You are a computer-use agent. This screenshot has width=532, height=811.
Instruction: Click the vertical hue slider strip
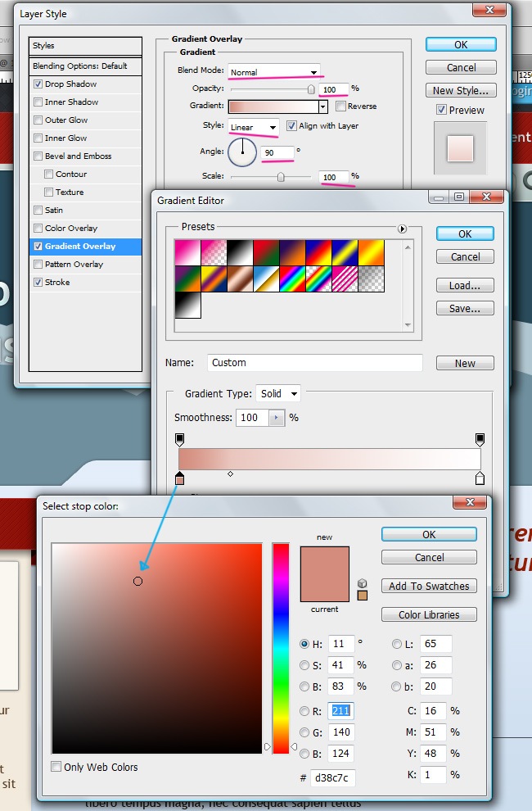tap(281, 647)
